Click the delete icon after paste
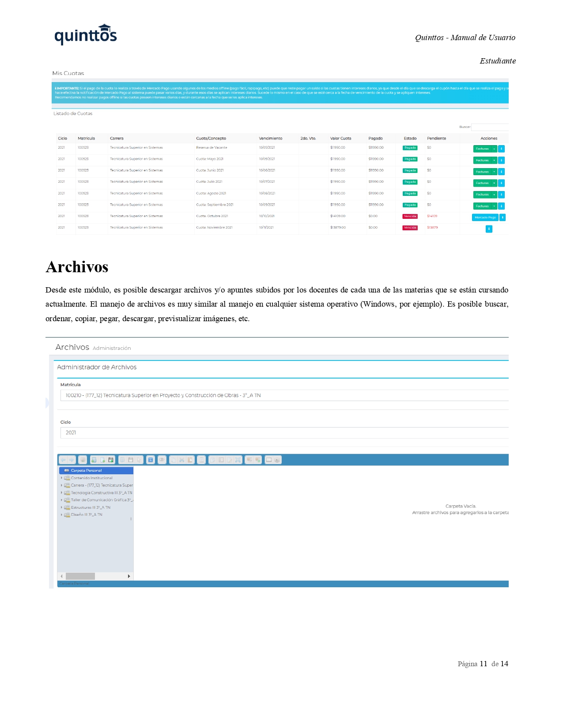The width and height of the screenshot is (563, 728). tap(201, 460)
